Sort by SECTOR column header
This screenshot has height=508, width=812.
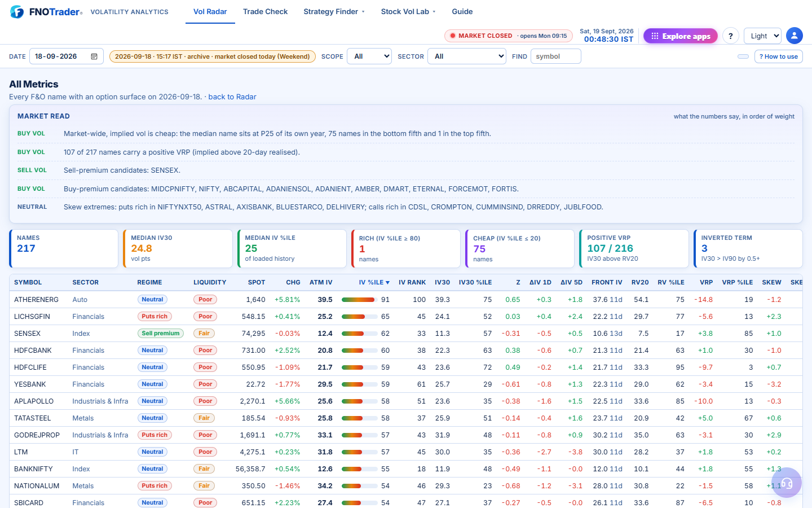(86, 282)
